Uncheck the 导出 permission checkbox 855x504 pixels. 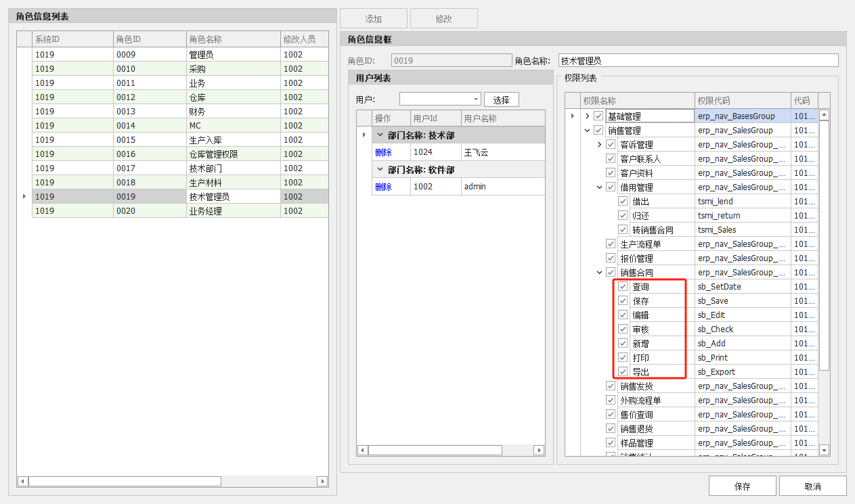[x=623, y=372]
